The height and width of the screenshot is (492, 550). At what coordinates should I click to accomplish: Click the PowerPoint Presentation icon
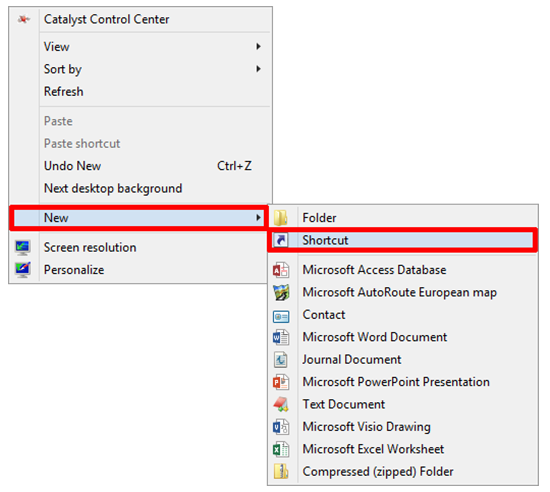pos(281,382)
